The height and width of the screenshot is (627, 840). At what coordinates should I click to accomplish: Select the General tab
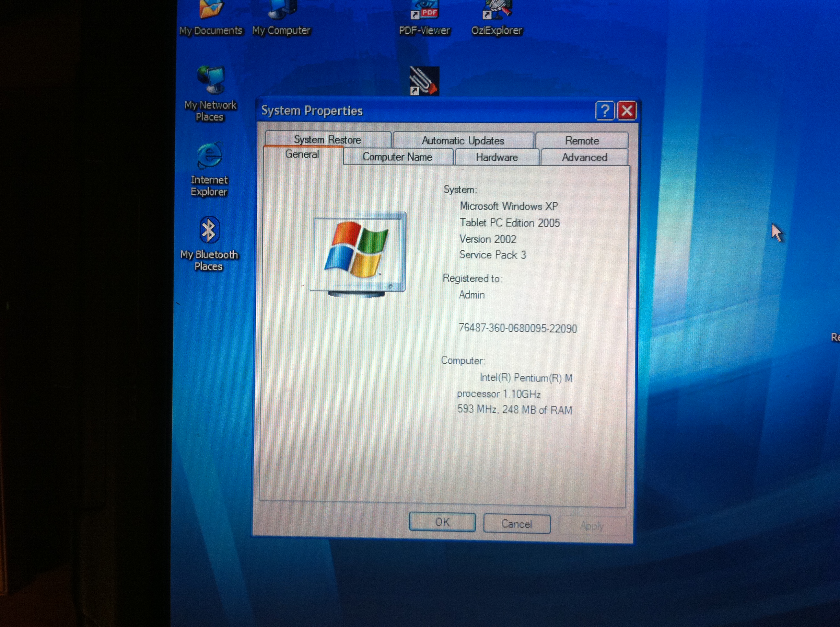(302, 154)
